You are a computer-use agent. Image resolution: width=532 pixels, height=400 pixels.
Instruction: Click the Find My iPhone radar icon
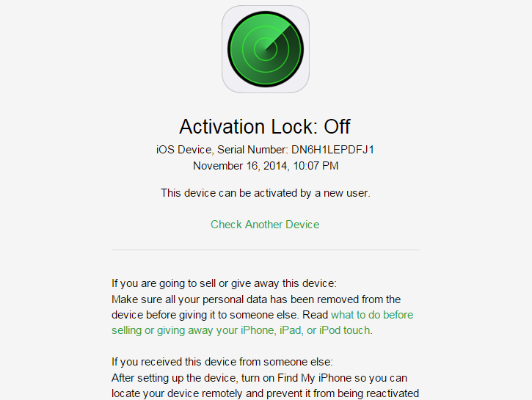click(266, 49)
